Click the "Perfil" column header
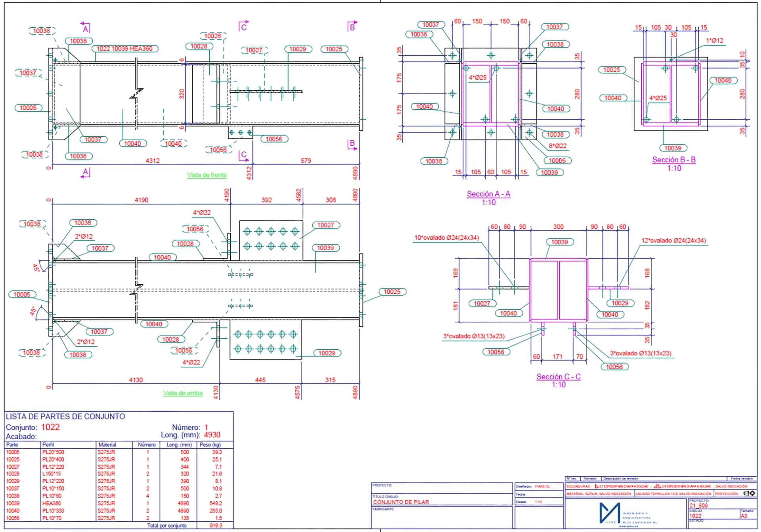This screenshot has width=761, height=532. [48, 445]
